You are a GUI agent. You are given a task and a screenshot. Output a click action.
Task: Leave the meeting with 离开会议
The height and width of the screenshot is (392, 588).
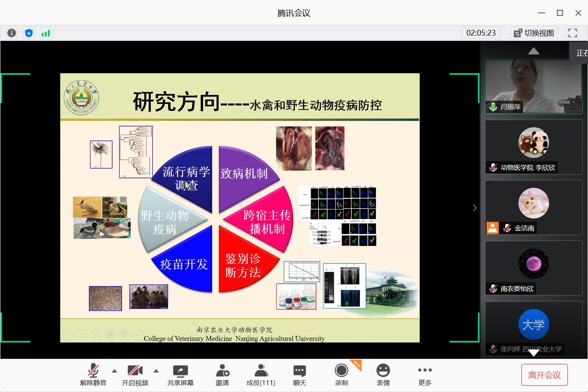pos(544,375)
